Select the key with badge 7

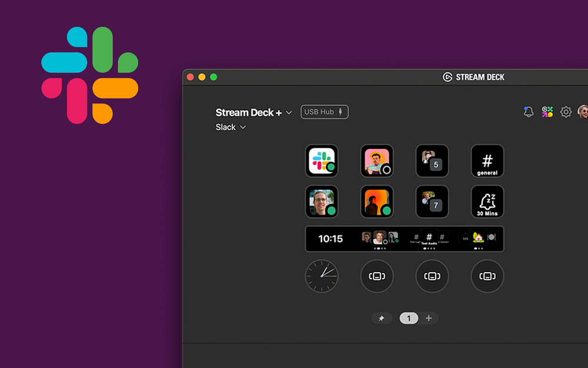pos(432,201)
